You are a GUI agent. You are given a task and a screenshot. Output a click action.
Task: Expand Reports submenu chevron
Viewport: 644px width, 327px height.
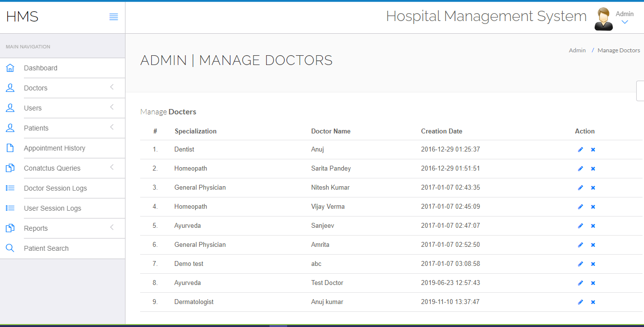coord(112,227)
